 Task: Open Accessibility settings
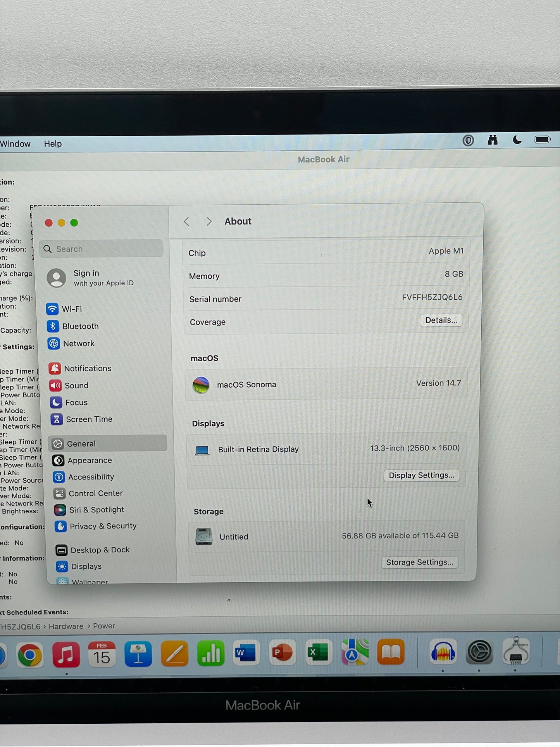84,477
